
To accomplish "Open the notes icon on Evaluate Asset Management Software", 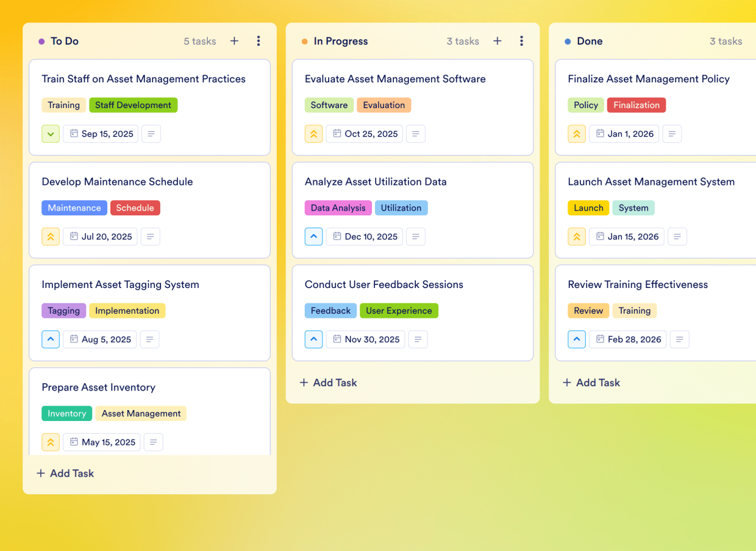I will pos(416,134).
